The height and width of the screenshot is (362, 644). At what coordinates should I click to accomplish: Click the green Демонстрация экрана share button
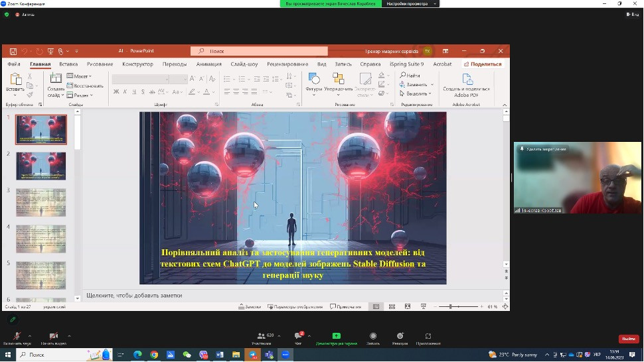click(336, 336)
